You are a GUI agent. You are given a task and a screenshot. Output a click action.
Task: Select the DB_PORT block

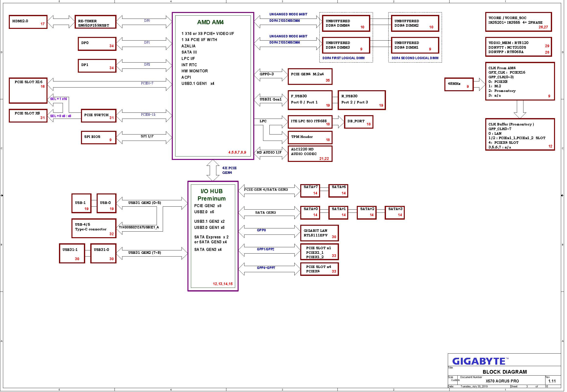[x=359, y=122]
